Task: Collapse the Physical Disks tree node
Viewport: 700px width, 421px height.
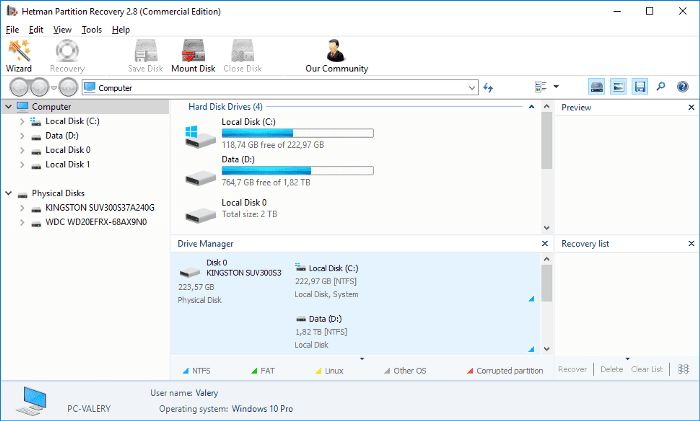Action: click(x=8, y=193)
